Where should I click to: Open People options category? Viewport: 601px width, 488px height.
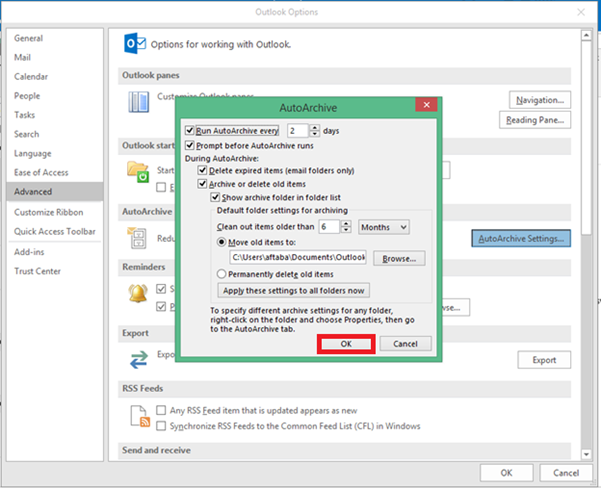(x=54, y=96)
